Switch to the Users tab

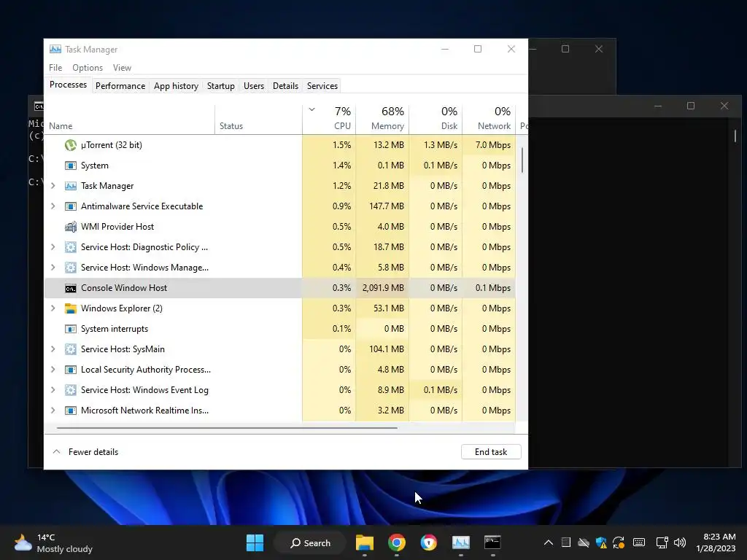(x=253, y=86)
